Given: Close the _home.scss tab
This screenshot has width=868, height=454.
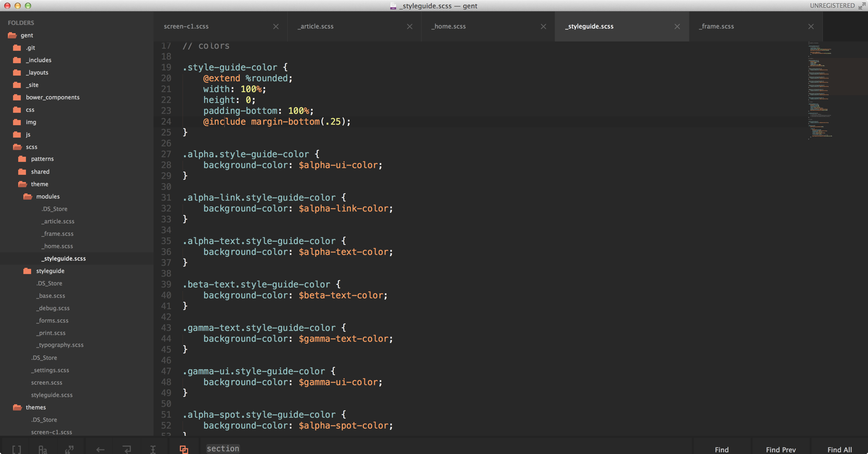Looking at the screenshot, I should coord(544,26).
